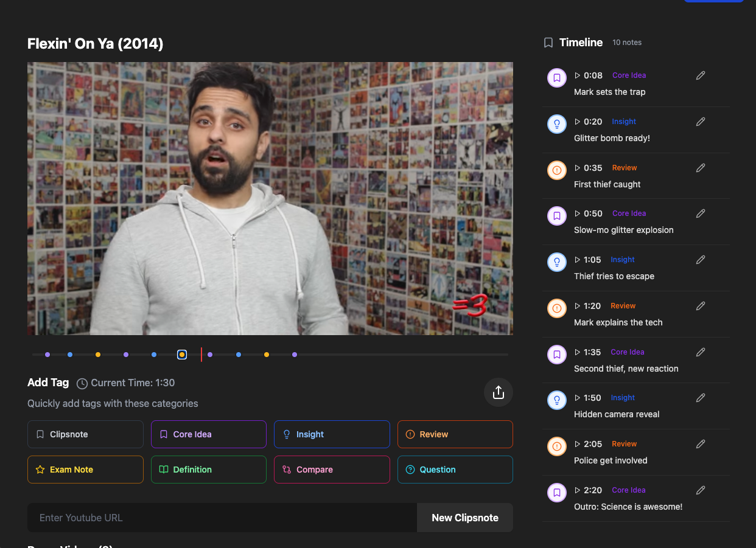Viewport: 756px width, 548px height.
Task: Click the 10 notes count label
Action: [x=627, y=43]
